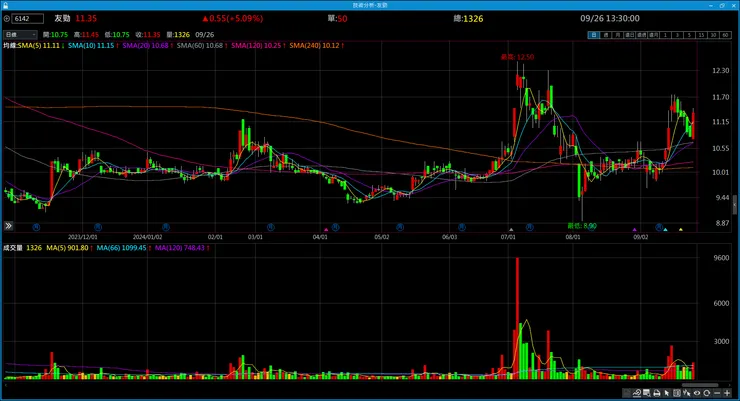The width and height of the screenshot is (740, 401).
Task: Toggle the eye visibility icon in the bottom toolbar
Action: (697, 393)
